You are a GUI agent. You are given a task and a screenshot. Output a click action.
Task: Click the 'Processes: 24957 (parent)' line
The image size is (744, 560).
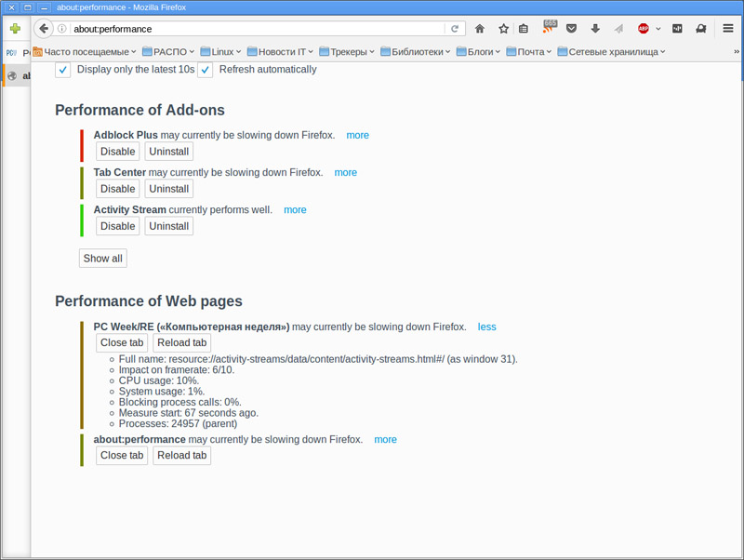tap(178, 424)
